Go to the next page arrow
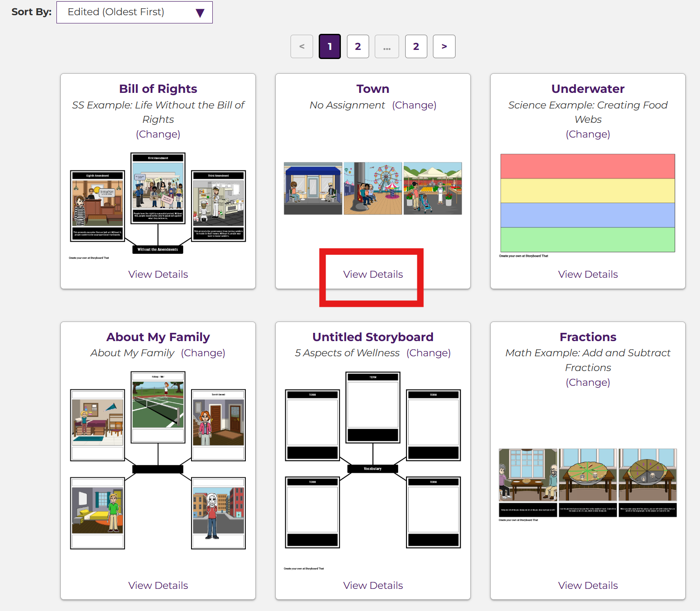The image size is (700, 611). 444,46
